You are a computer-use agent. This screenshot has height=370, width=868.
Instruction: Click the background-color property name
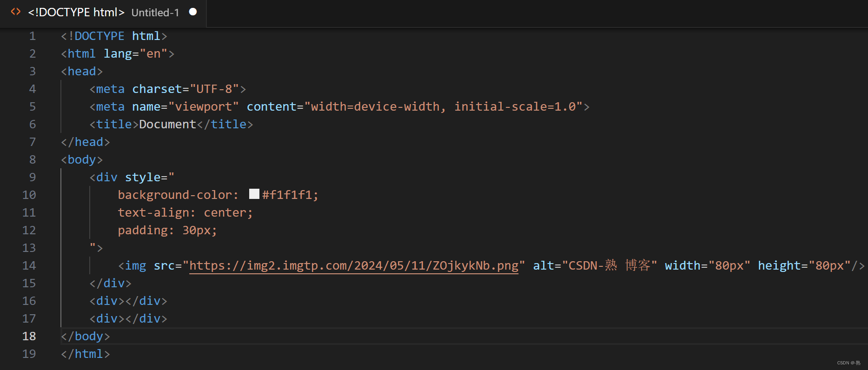point(175,195)
